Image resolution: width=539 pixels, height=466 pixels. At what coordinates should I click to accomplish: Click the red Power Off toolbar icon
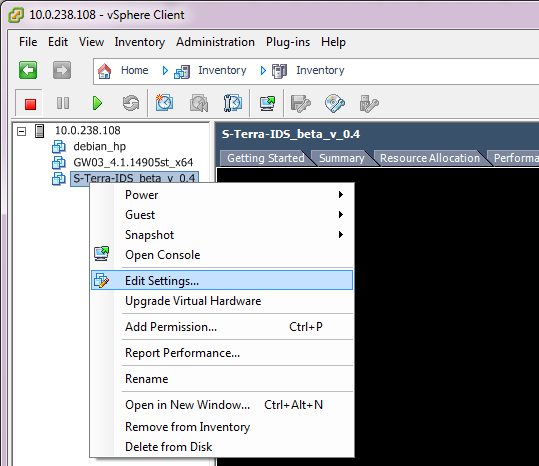click(30, 103)
